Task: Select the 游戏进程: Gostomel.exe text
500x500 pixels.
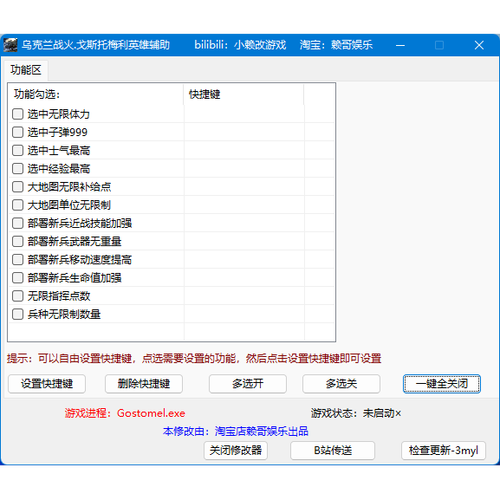Action: (x=125, y=413)
